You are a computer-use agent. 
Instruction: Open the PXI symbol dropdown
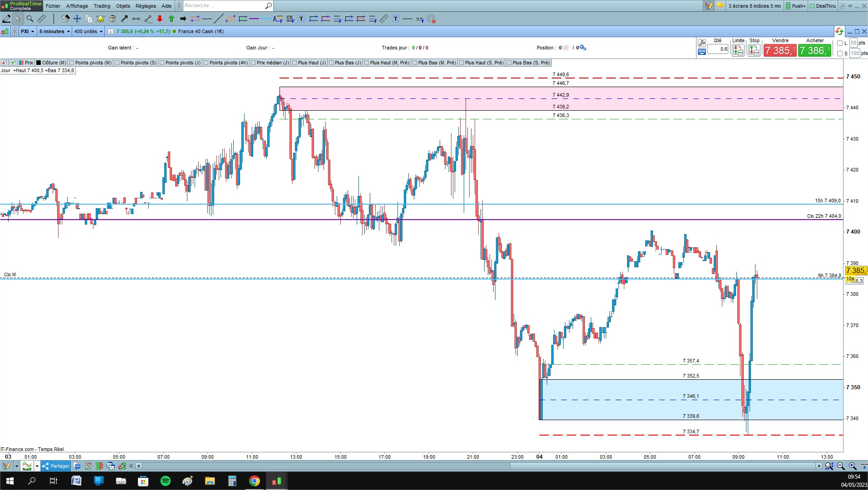pyautogui.click(x=27, y=31)
